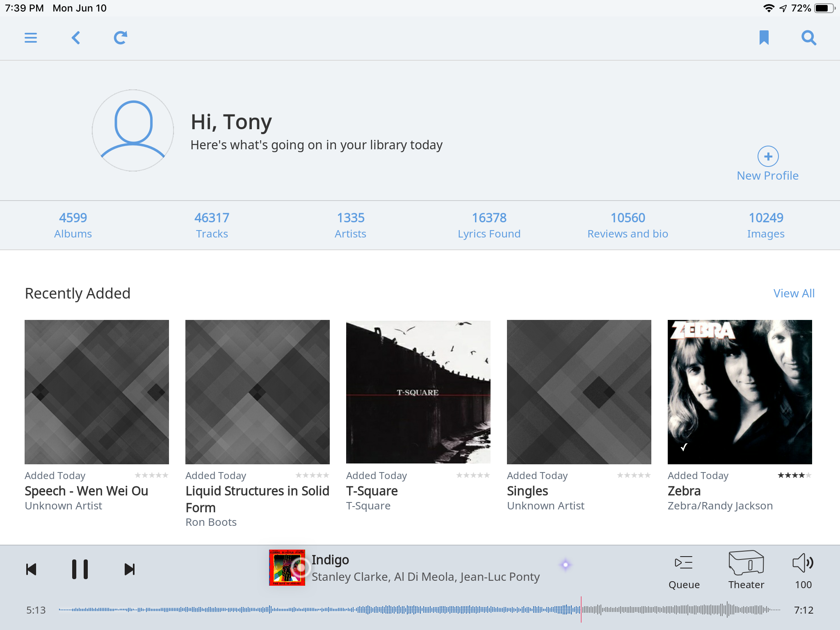Pause the playing track
The width and height of the screenshot is (840, 630).
click(80, 569)
